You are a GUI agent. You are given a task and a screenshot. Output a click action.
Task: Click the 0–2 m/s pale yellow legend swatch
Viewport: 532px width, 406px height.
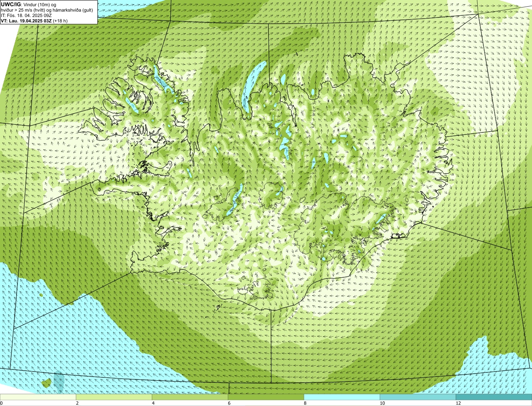coord(38,397)
